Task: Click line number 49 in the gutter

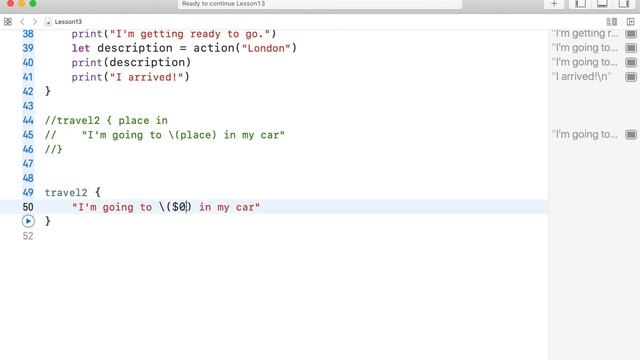Action: [28, 193]
